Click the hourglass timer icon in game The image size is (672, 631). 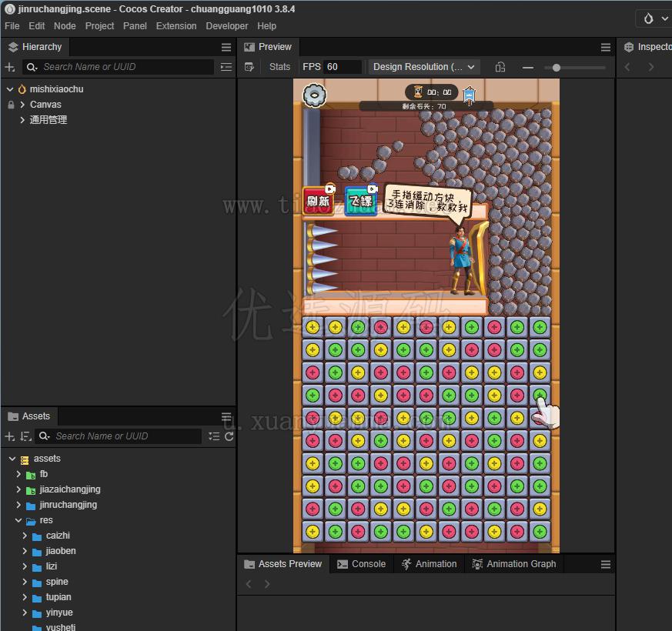[418, 92]
